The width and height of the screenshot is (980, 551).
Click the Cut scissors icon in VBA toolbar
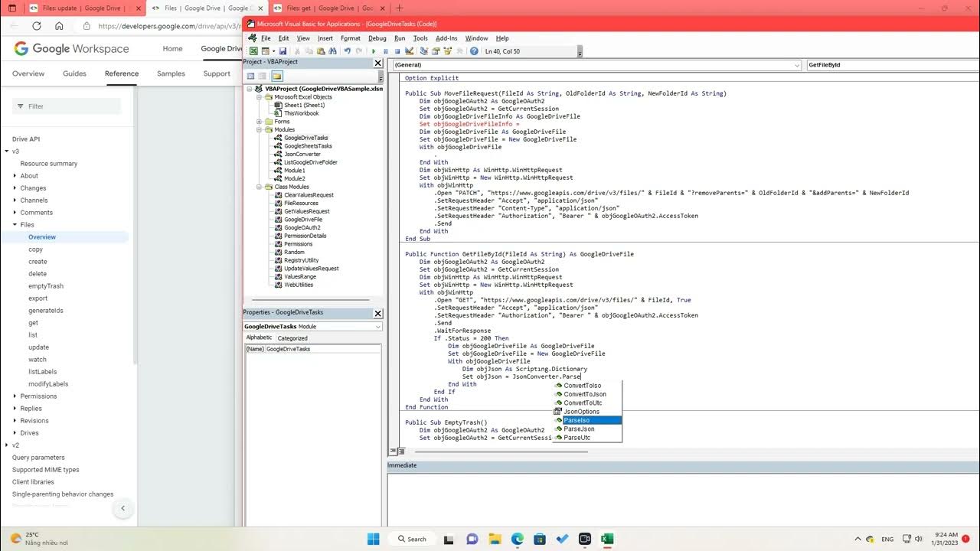pyautogui.click(x=297, y=51)
